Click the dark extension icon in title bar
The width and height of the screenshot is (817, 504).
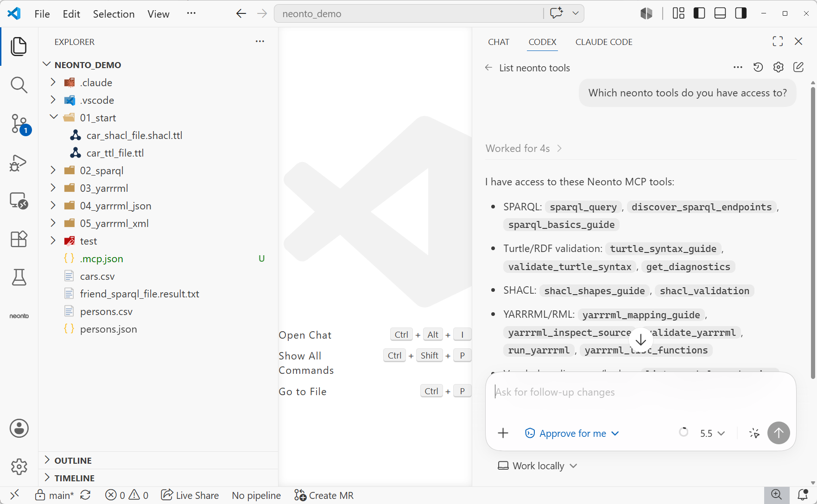pos(646,13)
